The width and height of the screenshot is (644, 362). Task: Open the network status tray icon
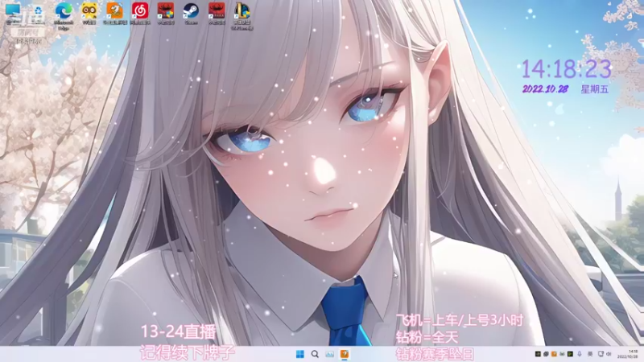[601, 354]
